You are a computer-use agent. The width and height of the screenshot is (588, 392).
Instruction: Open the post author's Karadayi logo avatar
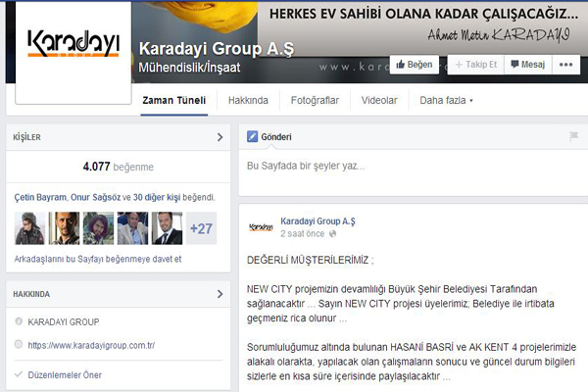click(261, 227)
